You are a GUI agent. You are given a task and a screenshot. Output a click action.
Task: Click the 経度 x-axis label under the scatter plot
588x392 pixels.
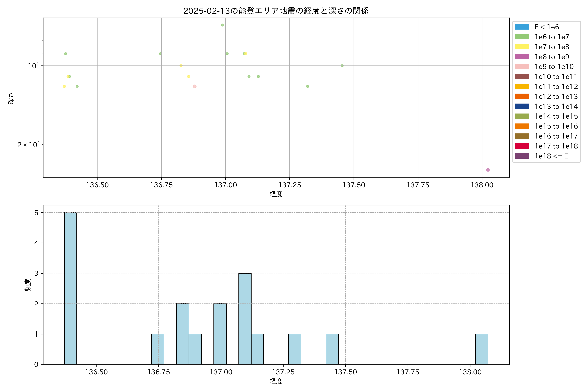pos(276,194)
